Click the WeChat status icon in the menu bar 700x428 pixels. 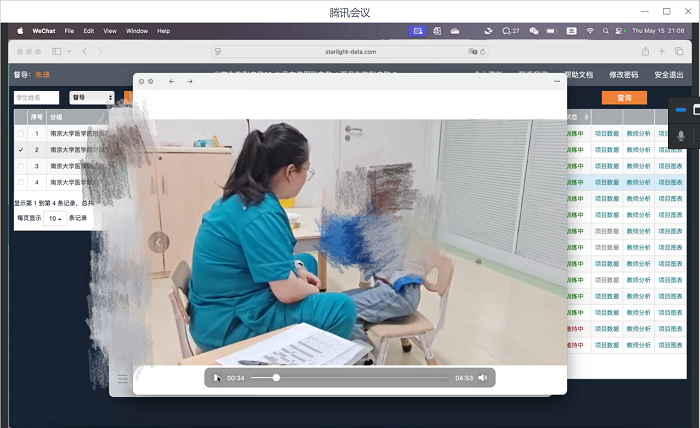533,31
